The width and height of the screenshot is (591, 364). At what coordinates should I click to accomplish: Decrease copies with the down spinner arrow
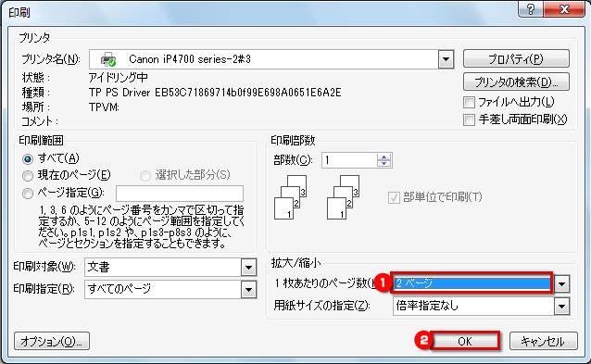point(384,164)
